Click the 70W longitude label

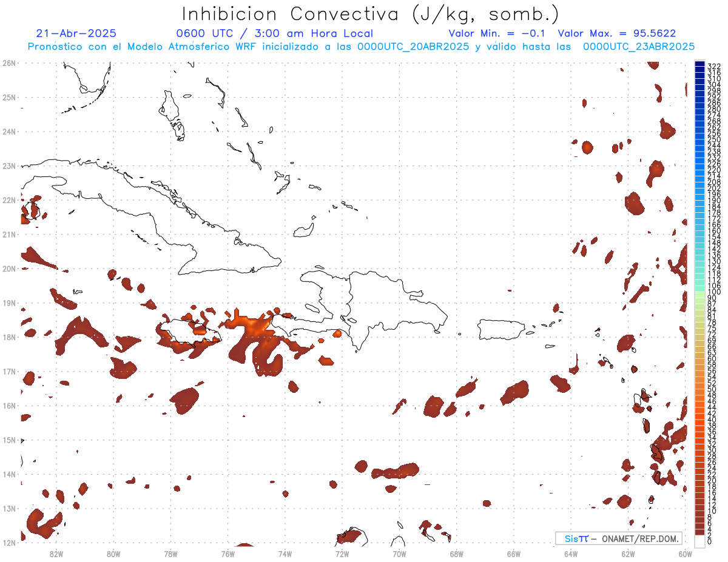[399, 554]
